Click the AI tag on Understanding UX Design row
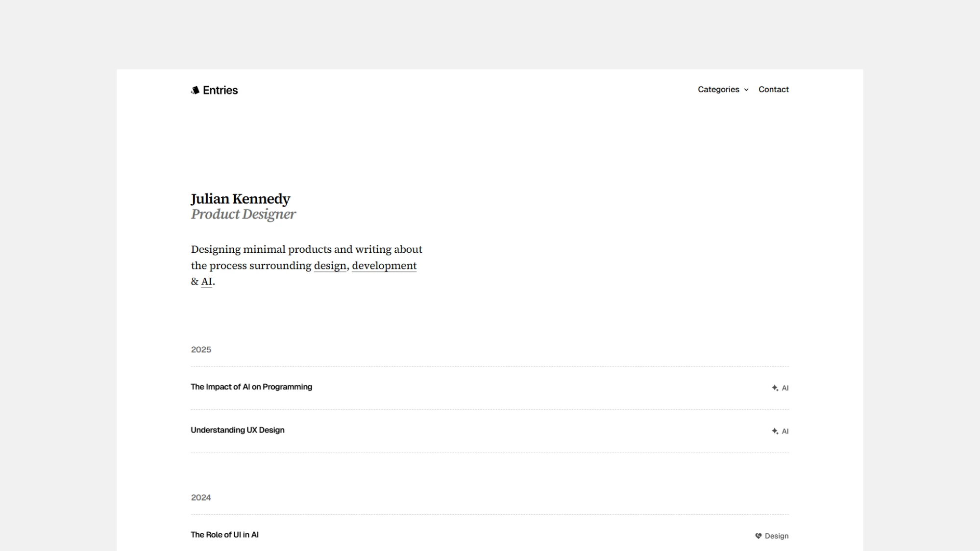The height and width of the screenshot is (551, 980). (x=785, y=431)
